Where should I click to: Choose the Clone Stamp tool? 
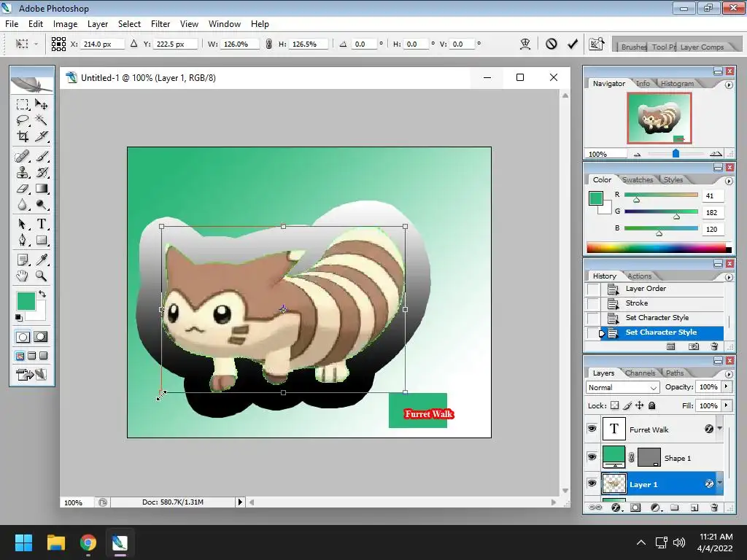(x=23, y=172)
